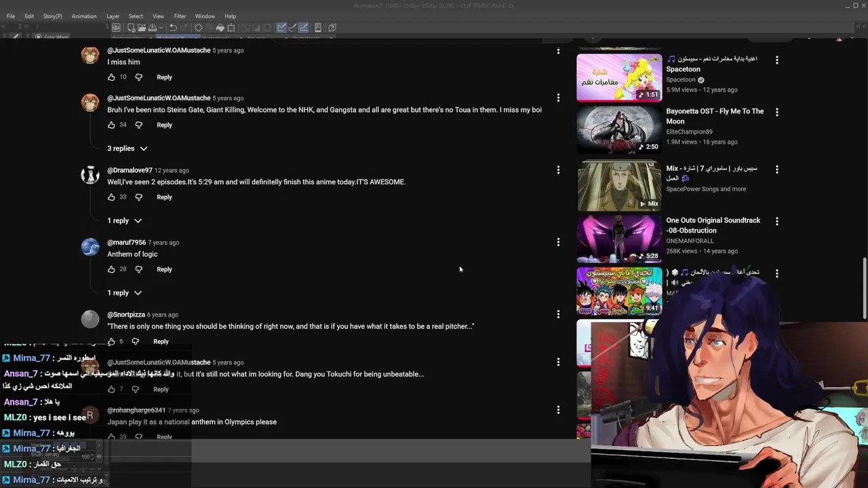Image resolution: width=868 pixels, height=488 pixels.
Task: Open Spacetoon video thumbnail
Action: (619, 77)
